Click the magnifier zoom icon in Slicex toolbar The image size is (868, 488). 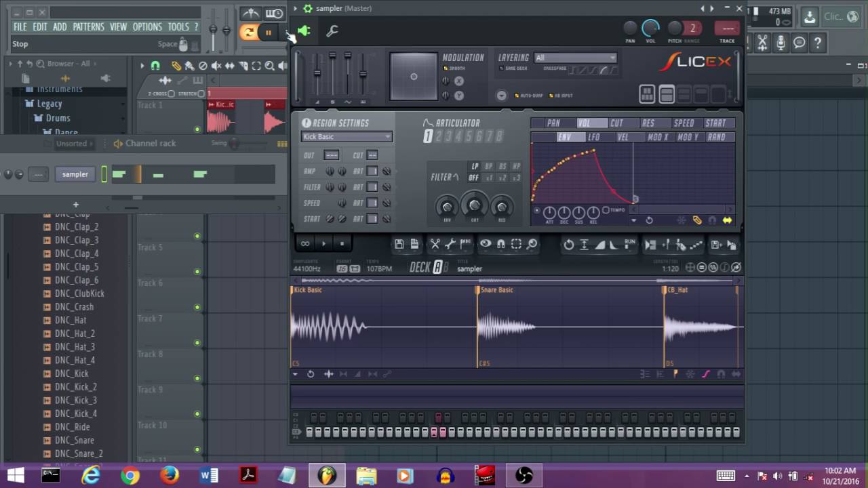pos(532,244)
